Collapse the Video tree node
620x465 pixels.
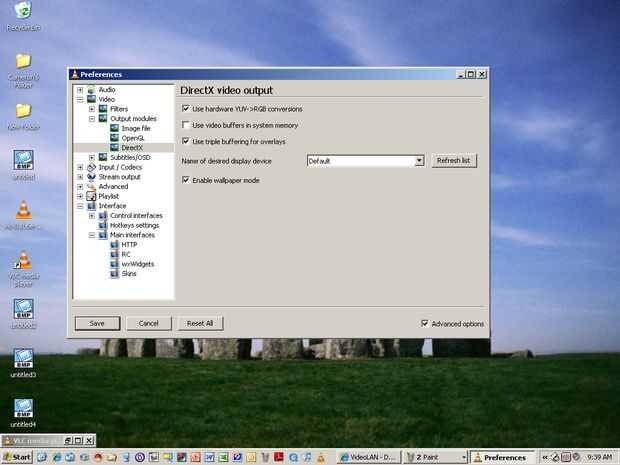coord(80,99)
